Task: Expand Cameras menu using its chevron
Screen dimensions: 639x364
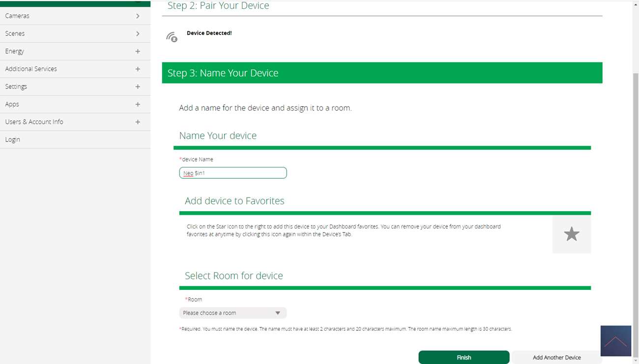Action: (138, 16)
